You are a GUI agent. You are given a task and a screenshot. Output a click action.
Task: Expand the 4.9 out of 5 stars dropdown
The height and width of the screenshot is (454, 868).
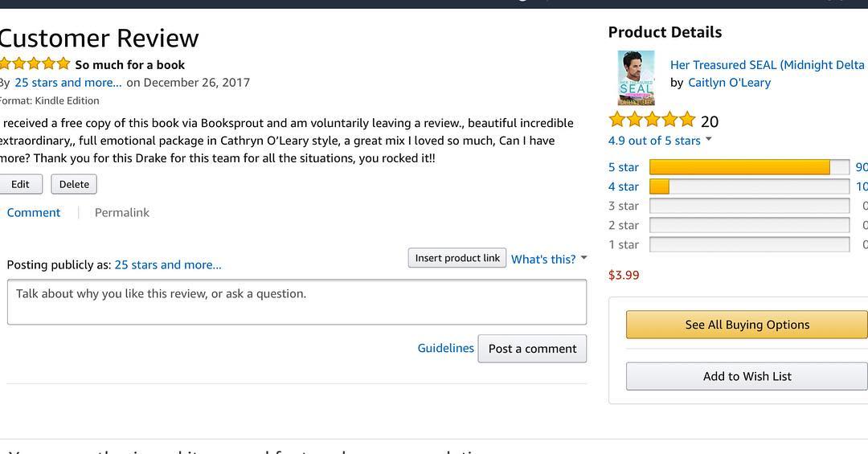[708, 141]
